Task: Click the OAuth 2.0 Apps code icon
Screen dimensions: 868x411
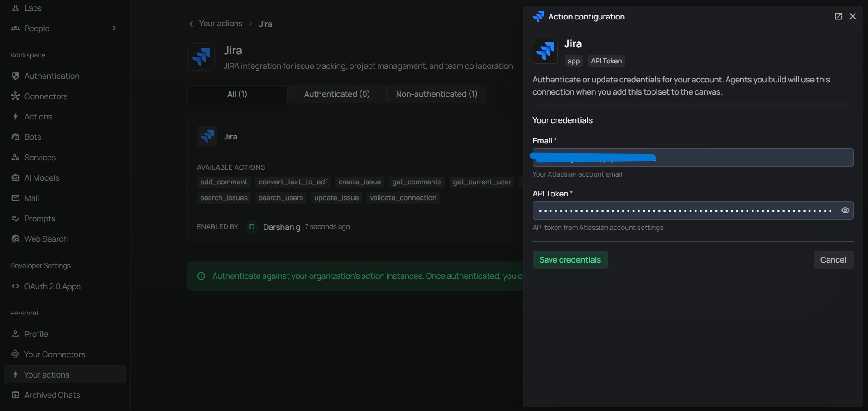Action: pos(15,286)
